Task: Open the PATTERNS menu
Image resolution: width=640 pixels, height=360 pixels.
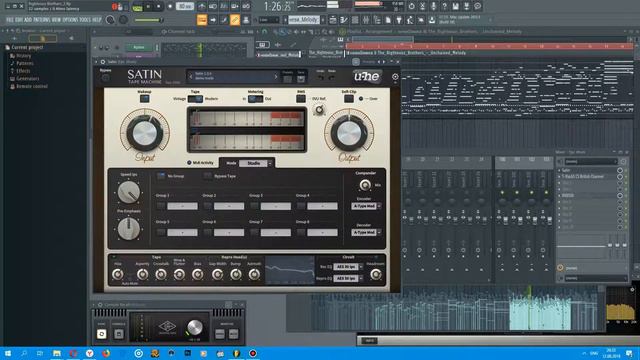Action: [x=42, y=20]
